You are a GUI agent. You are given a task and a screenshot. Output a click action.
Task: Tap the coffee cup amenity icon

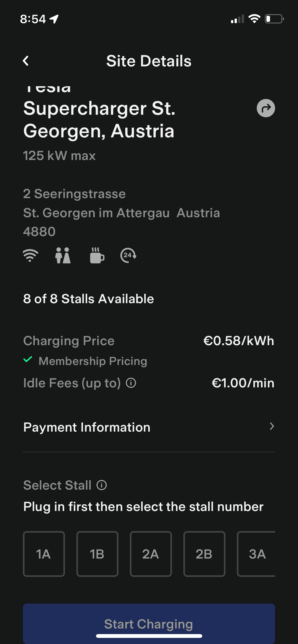tap(97, 255)
